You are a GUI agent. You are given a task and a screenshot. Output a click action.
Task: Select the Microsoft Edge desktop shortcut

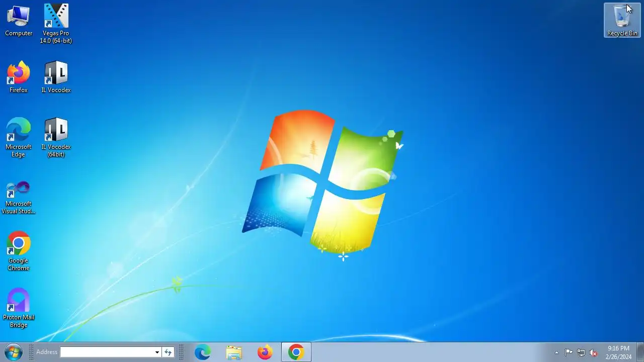coord(19,138)
